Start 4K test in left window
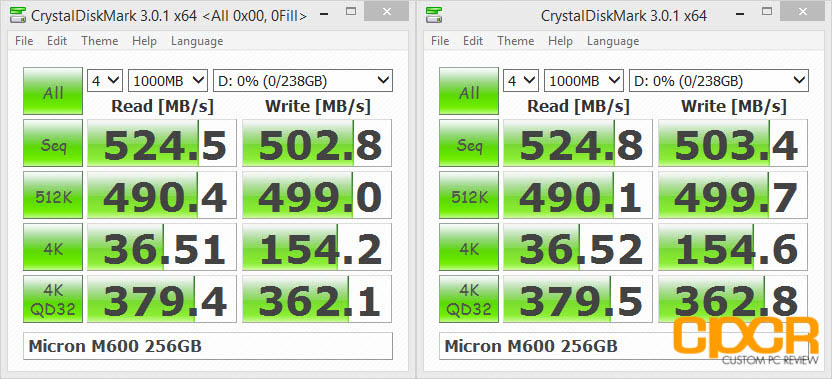832x379 pixels. [53, 247]
